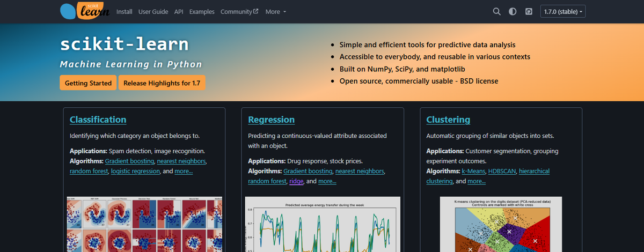Open the GitHub repository icon
Screen dimensions: 644x252
529,11
